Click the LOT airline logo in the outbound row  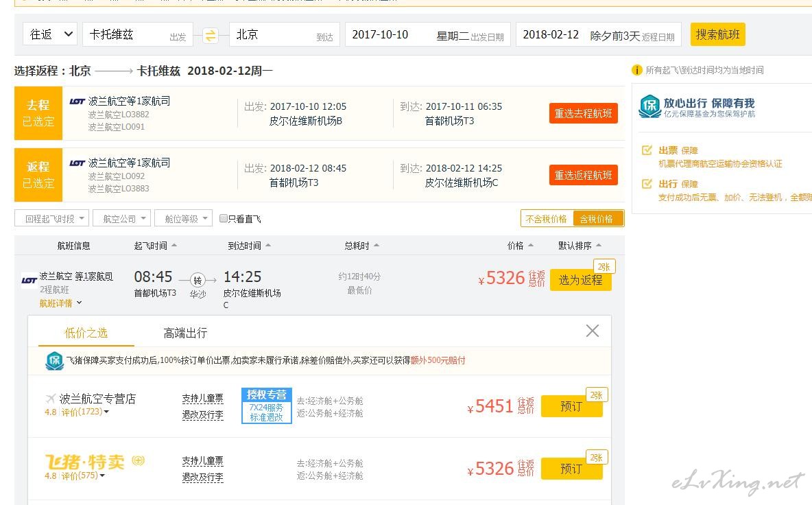77,102
